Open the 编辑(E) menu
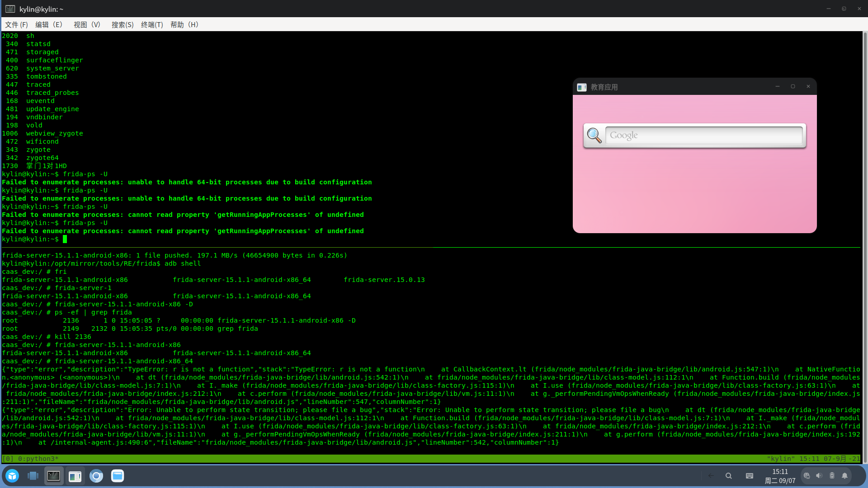Viewport: 868px width, 488px height. [49, 24]
